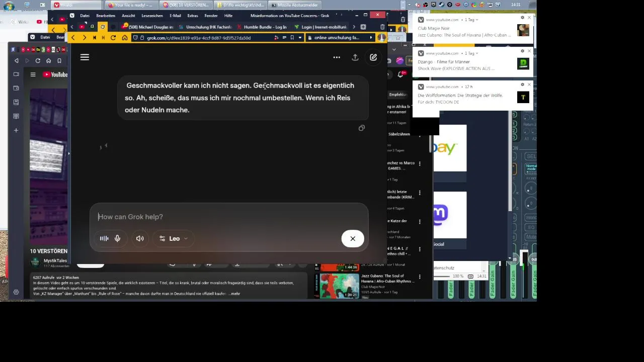The image size is (644, 362).
Task: Open the address bar dropdown arrow
Action: (300, 38)
